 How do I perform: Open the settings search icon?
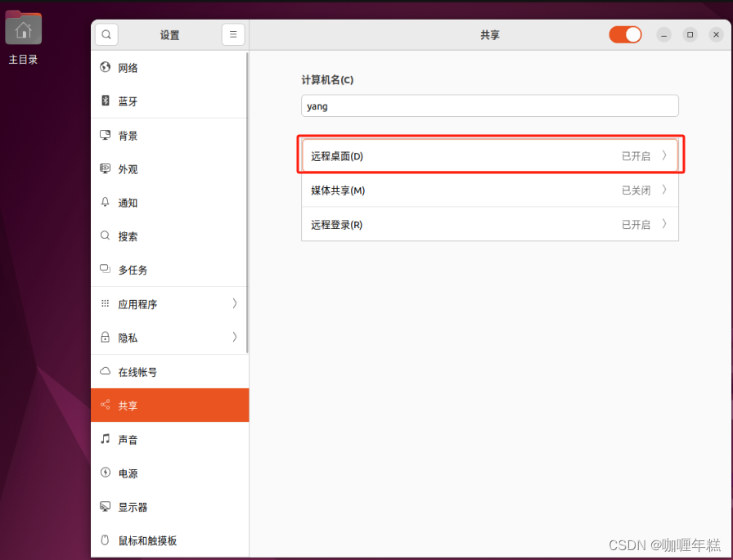tap(106, 34)
